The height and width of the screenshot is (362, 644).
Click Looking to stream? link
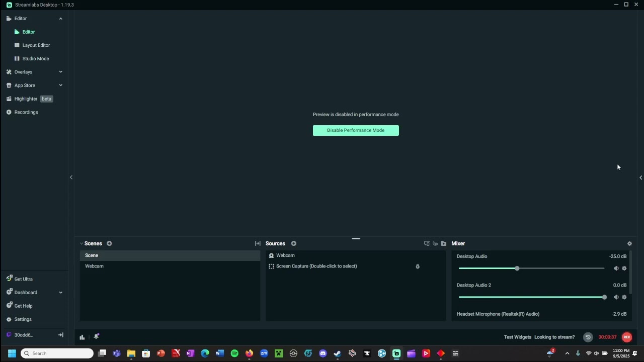tap(554, 337)
